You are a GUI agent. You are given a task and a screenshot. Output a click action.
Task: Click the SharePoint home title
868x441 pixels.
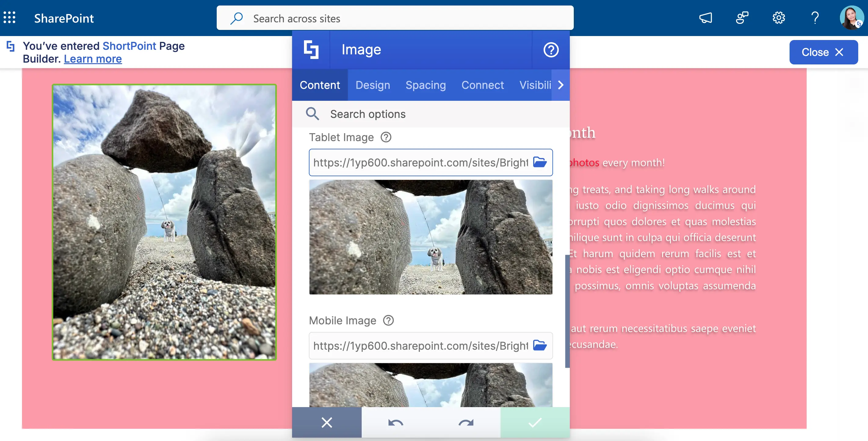coord(64,18)
